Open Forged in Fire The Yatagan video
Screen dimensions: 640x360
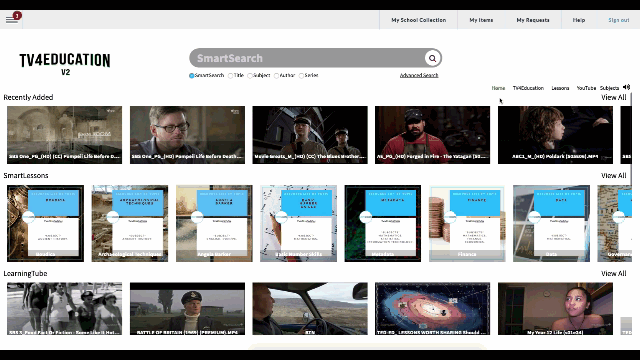pos(432,135)
